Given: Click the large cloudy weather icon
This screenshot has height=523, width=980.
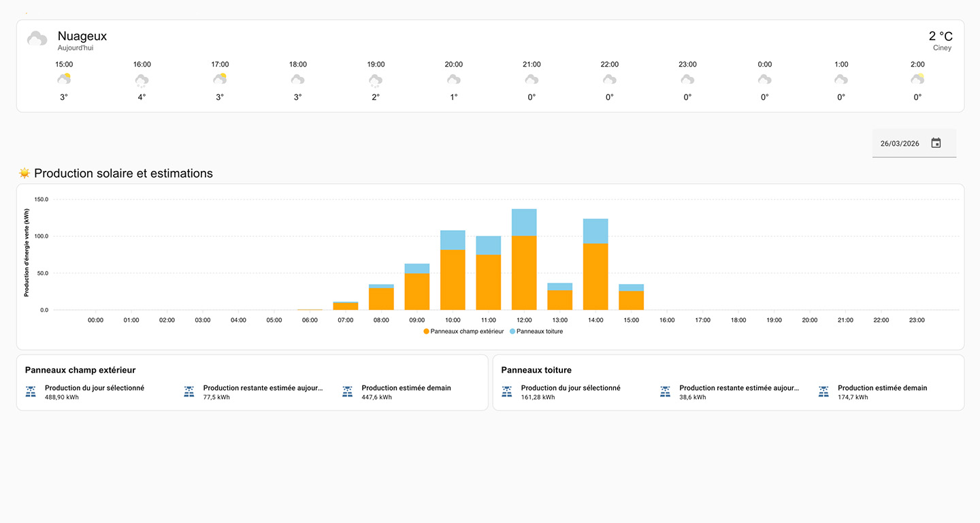Looking at the screenshot, I should [x=37, y=39].
